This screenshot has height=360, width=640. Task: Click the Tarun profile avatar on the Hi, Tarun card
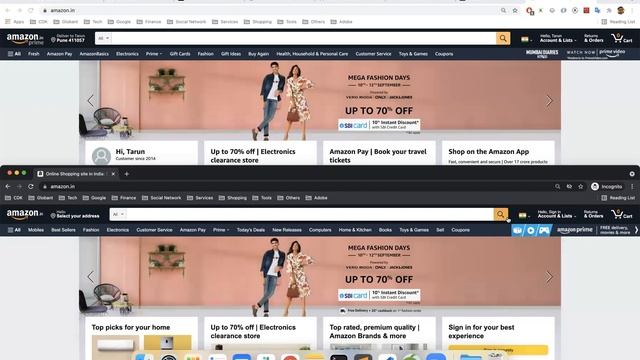tap(101, 156)
